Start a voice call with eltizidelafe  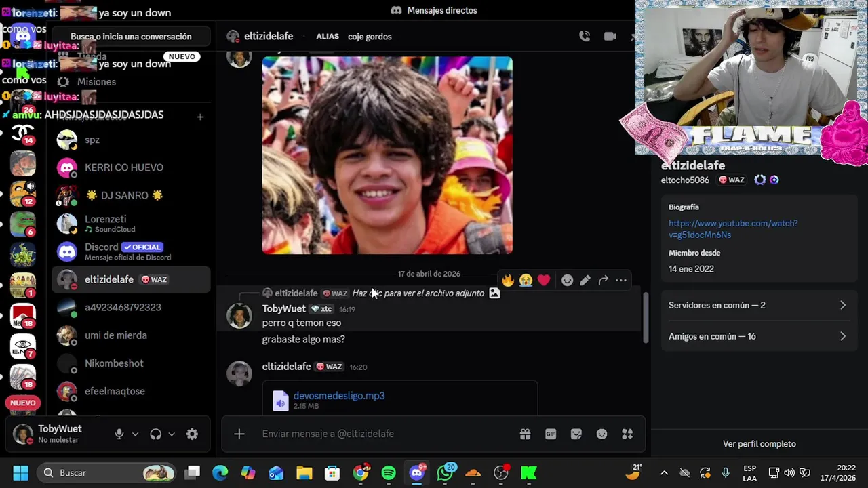585,37
